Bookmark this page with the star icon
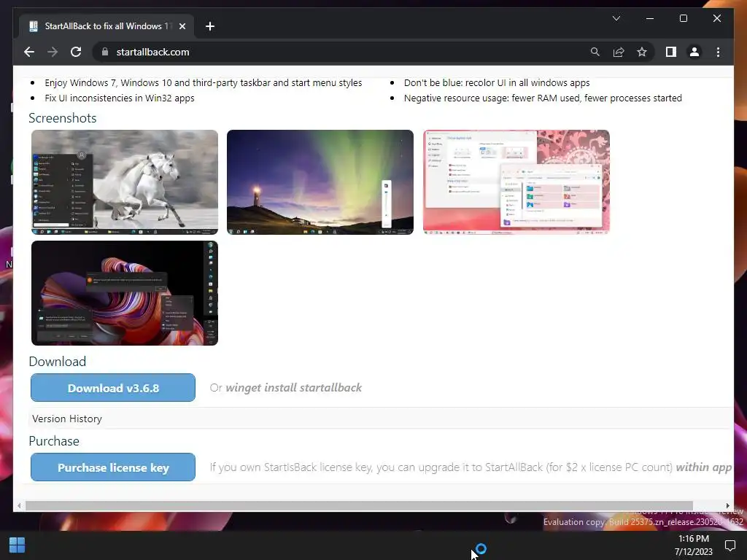 (642, 52)
